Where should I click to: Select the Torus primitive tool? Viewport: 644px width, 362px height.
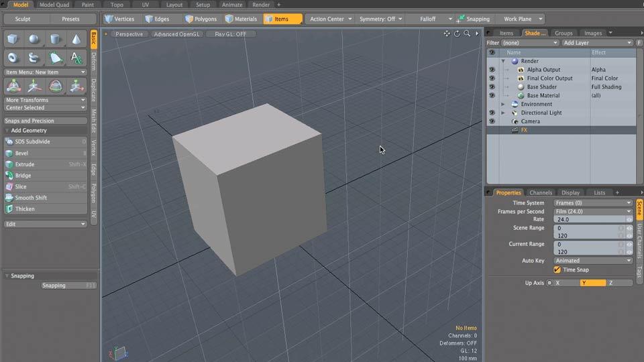point(13,58)
